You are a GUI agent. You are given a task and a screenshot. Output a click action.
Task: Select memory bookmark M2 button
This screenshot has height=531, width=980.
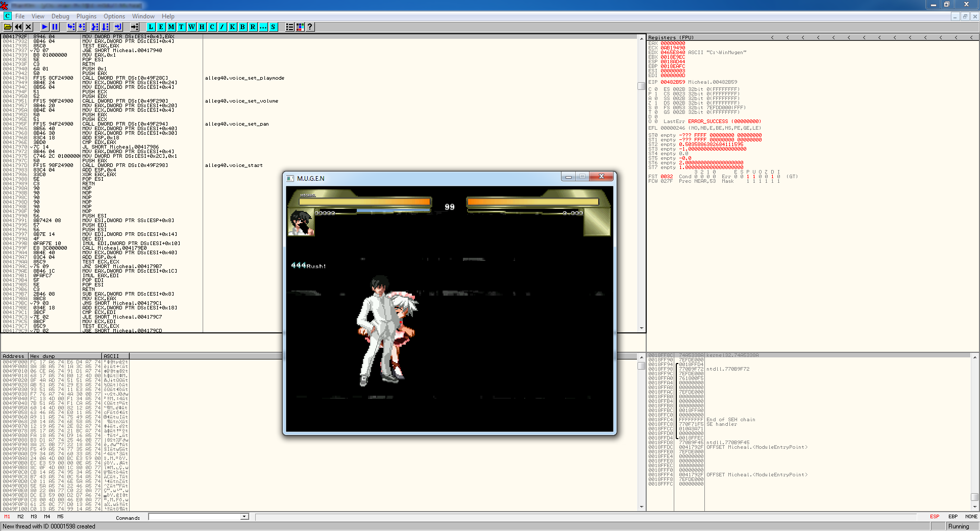pyautogui.click(x=20, y=517)
